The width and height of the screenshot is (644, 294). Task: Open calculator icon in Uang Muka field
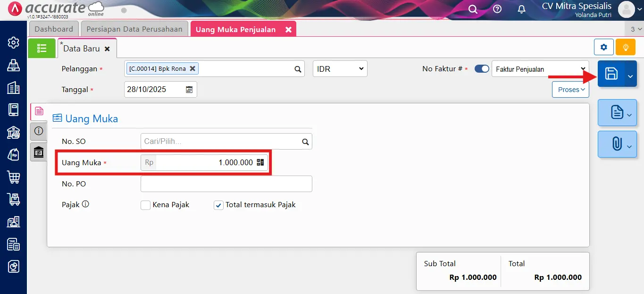click(260, 162)
